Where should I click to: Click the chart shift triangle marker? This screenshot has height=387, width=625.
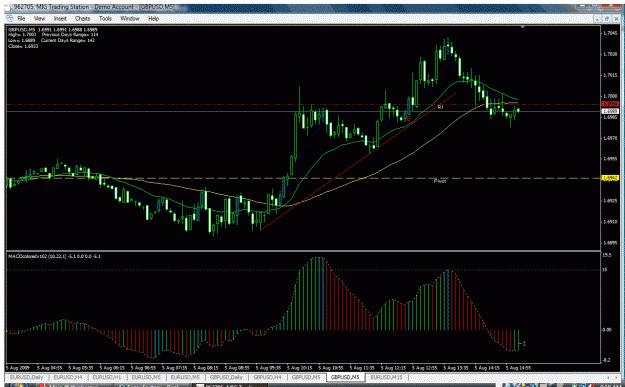coord(523,27)
